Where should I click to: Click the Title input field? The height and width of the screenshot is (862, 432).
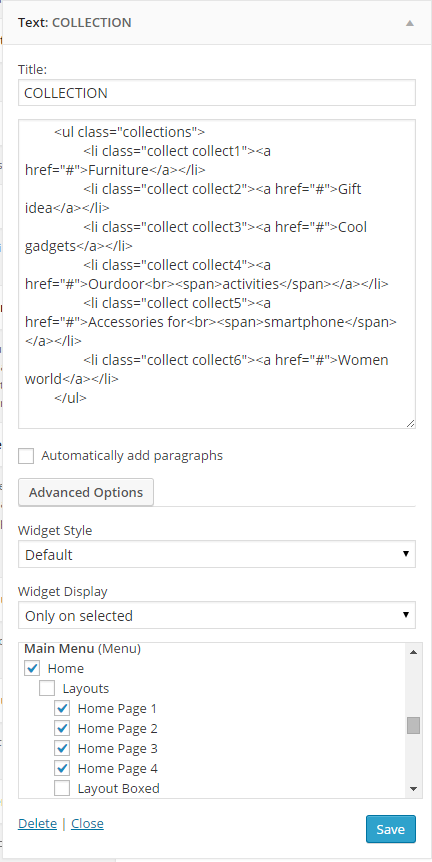pos(217,93)
